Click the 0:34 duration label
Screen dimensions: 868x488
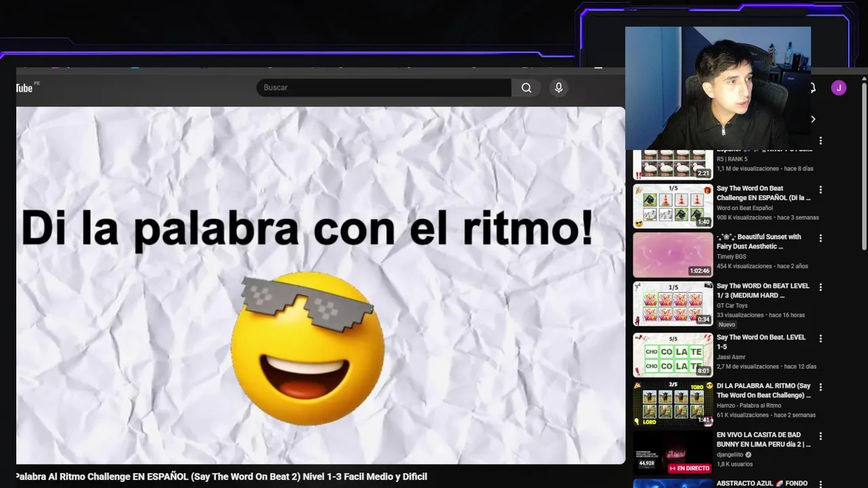click(x=703, y=320)
